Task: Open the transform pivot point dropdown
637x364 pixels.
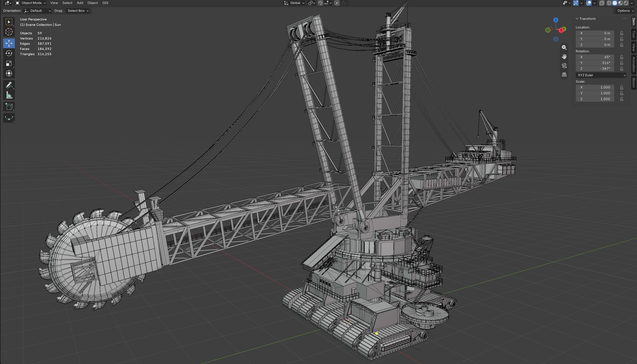Action: pyautogui.click(x=311, y=3)
